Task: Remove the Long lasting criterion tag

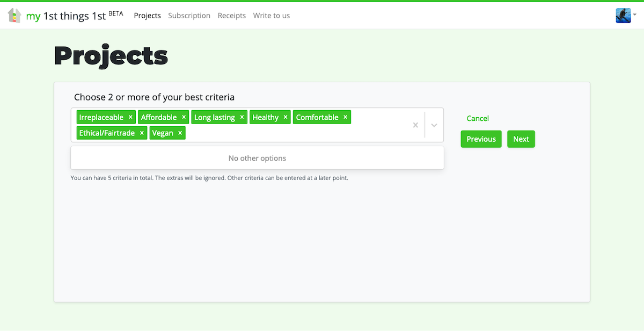Action: [x=242, y=117]
